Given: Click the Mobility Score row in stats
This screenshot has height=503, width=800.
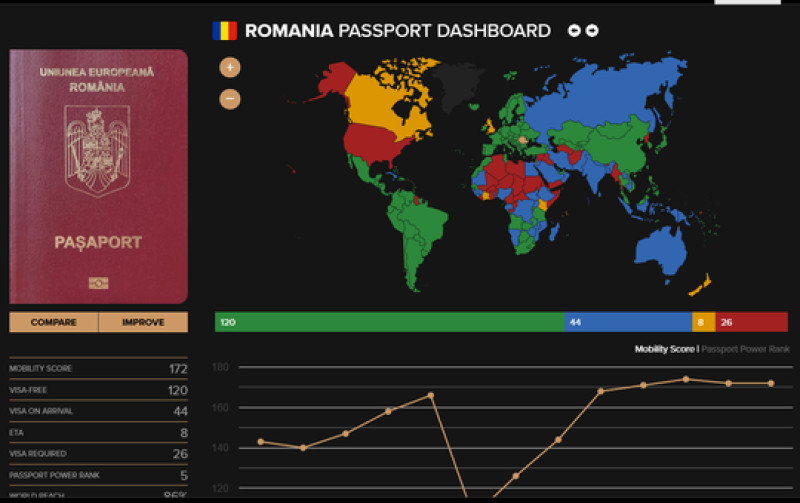Looking at the screenshot, I should coord(98,369).
